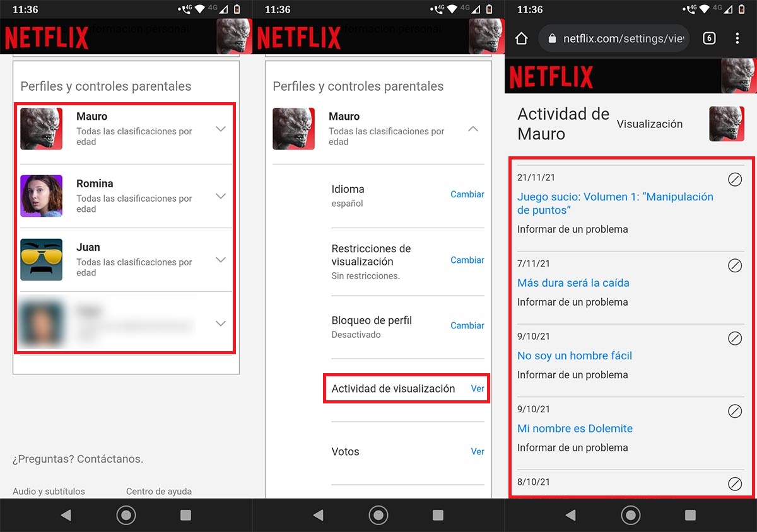Tap header avatar beside Netflix logo on the Chrome screen
The height and width of the screenshot is (532, 757).
[x=739, y=76]
